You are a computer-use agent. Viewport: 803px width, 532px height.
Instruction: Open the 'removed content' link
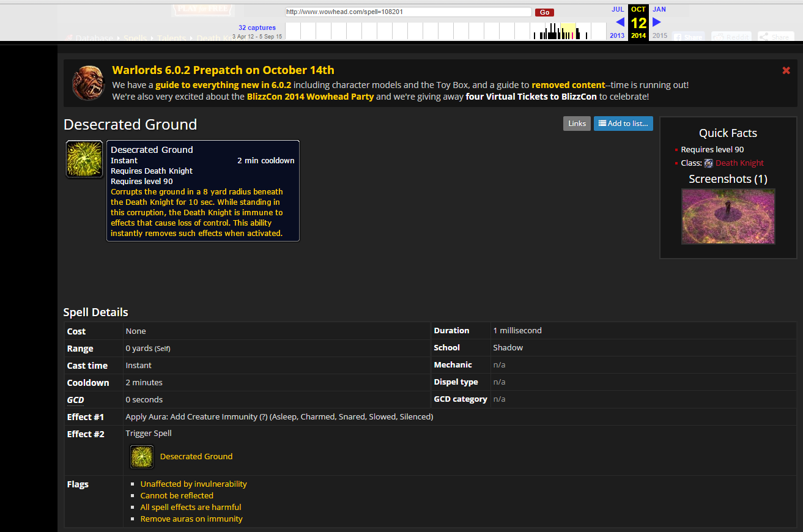click(568, 85)
